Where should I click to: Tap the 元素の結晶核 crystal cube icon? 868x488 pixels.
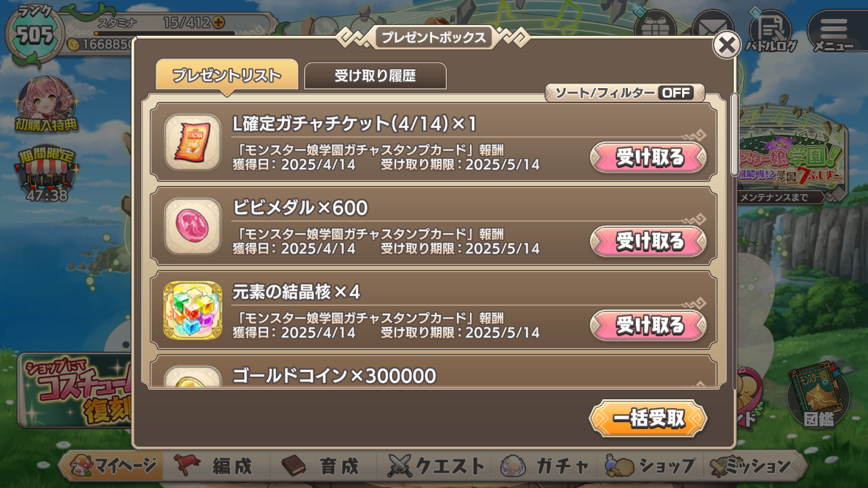[193, 310]
